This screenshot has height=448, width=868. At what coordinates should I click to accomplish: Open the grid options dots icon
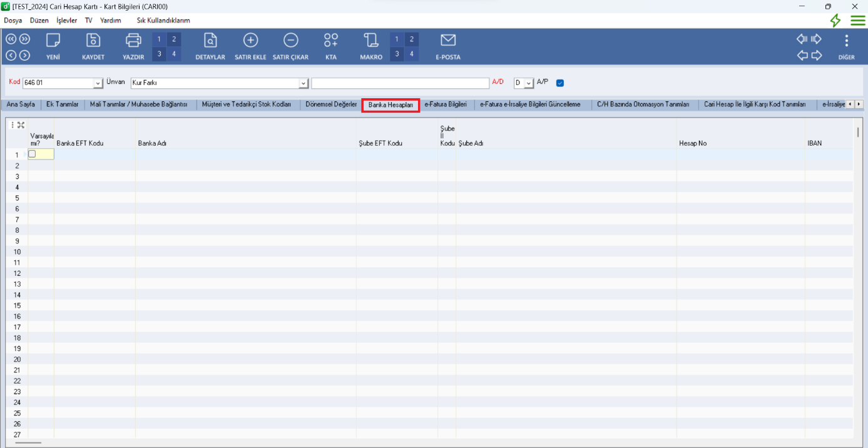[13, 125]
